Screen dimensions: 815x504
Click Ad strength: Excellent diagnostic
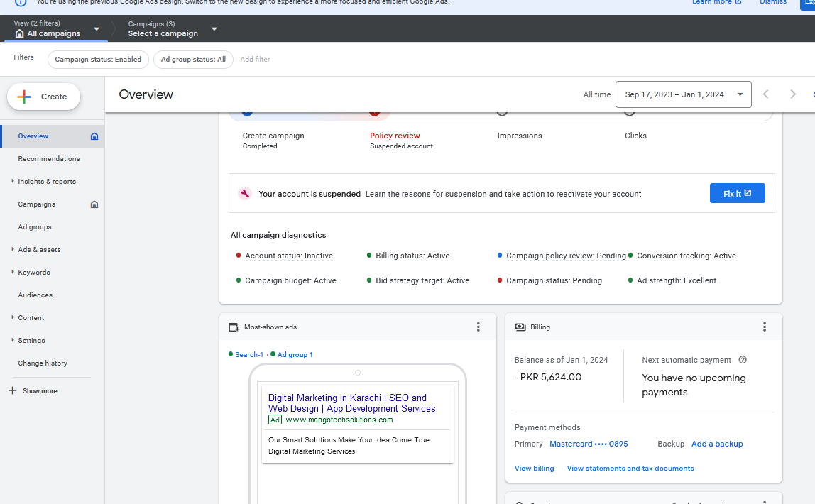(677, 280)
